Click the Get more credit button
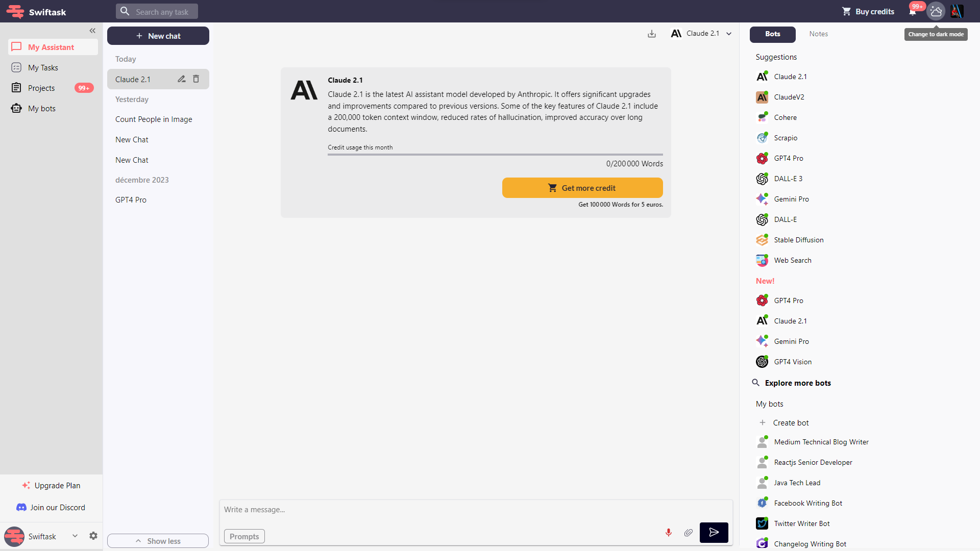The width and height of the screenshot is (980, 551). point(582,188)
